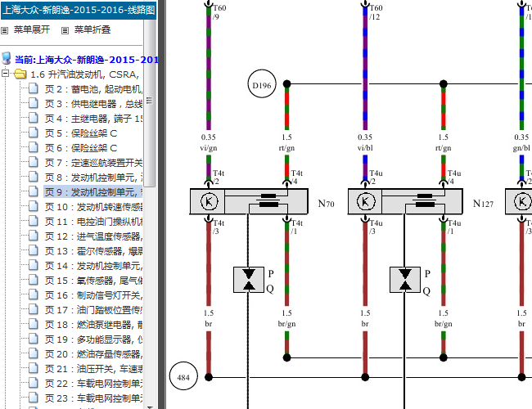Open 页 11 : 电控油门操纵机构

(93, 222)
